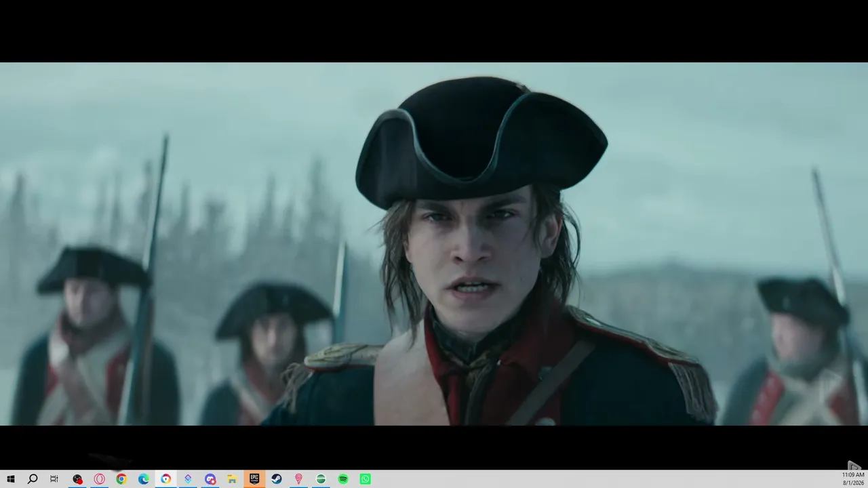Open the green striped circle app
The height and width of the screenshot is (488, 868).
point(321,479)
